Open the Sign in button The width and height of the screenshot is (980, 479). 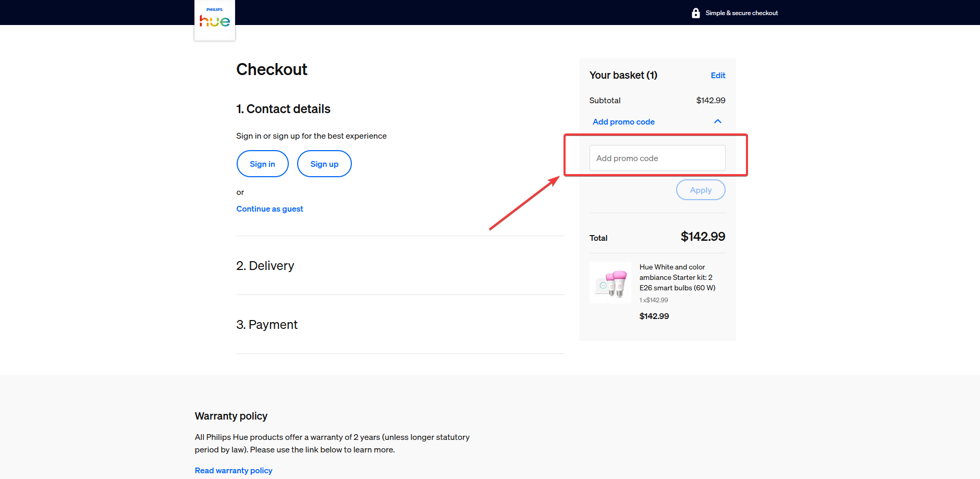pyautogui.click(x=262, y=164)
